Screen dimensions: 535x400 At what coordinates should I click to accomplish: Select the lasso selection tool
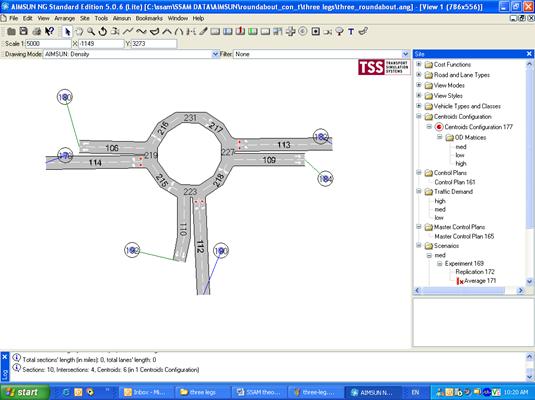[79, 32]
